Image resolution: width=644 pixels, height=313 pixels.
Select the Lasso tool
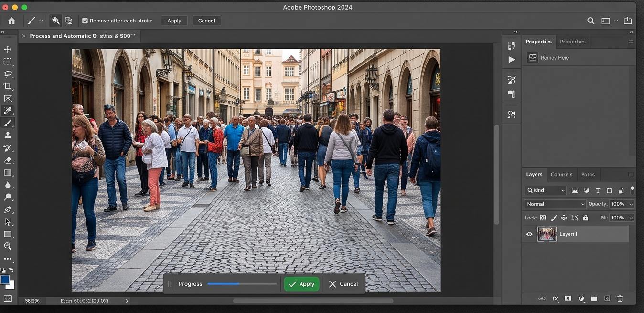8,74
